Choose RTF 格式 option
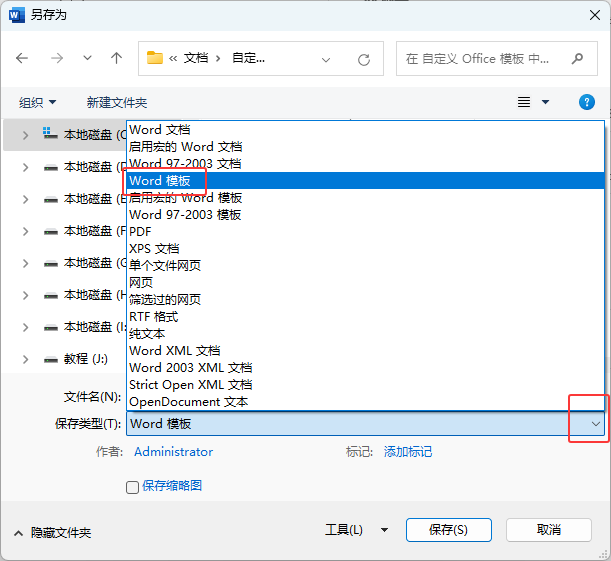 point(366,317)
